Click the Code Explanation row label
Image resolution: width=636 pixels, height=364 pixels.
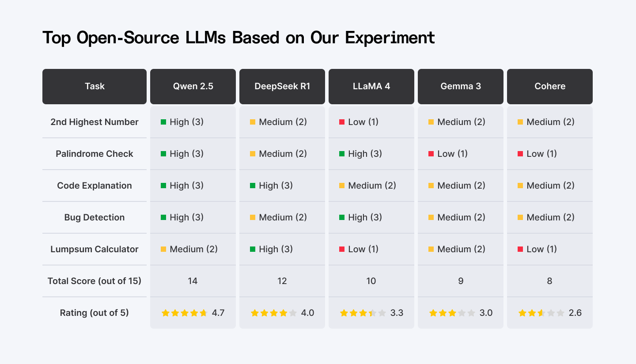click(x=95, y=186)
